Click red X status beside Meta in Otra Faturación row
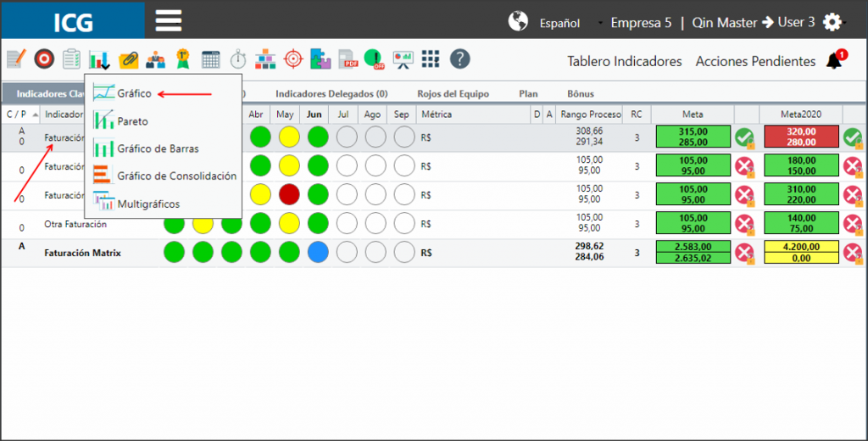868x441 pixels. (x=744, y=224)
